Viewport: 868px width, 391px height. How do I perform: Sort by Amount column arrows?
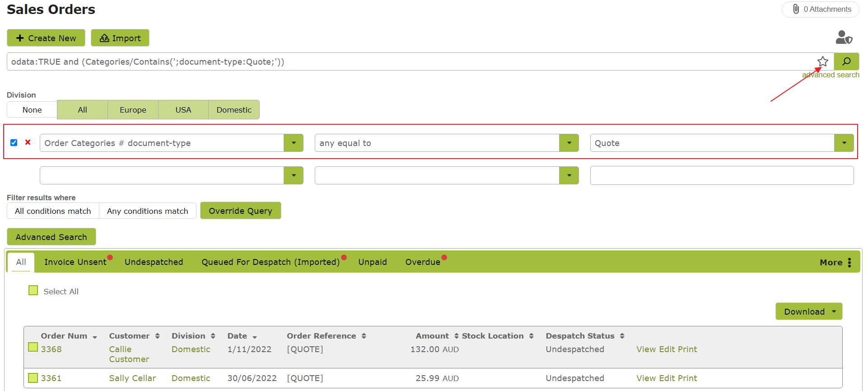456,336
